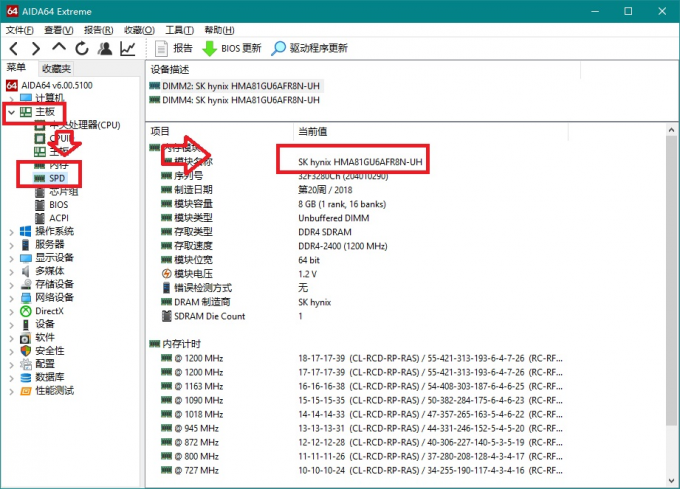Image resolution: width=680 pixels, height=489 pixels.
Task: Click the 当前值 column header
Action: [312, 131]
